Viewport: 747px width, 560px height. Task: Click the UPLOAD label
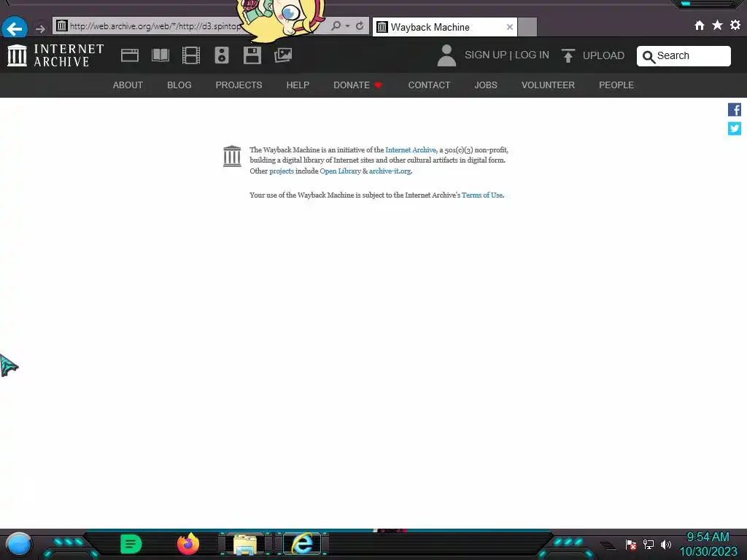(603, 55)
